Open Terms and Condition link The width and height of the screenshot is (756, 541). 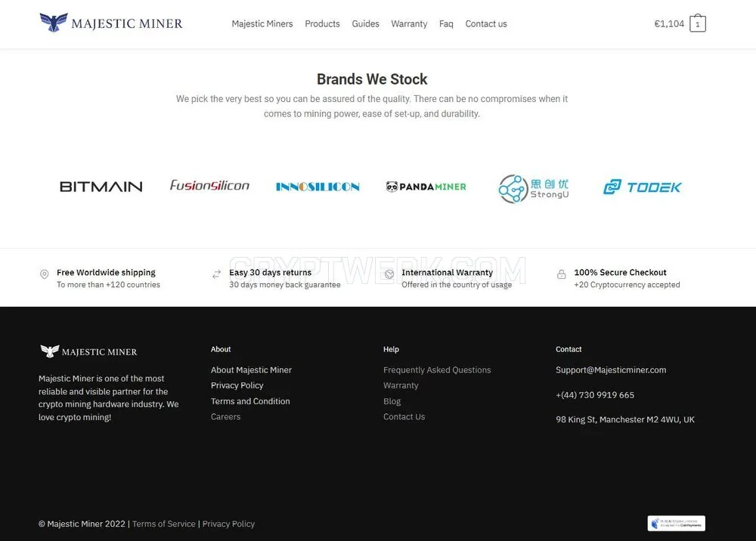(250, 401)
